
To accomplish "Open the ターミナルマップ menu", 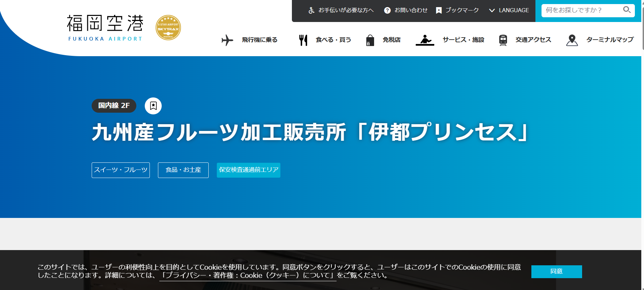I will (x=610, y=40).
